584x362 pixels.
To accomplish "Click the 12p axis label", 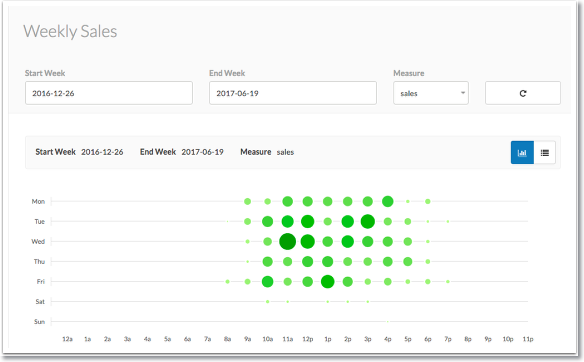I will point(308,339).
